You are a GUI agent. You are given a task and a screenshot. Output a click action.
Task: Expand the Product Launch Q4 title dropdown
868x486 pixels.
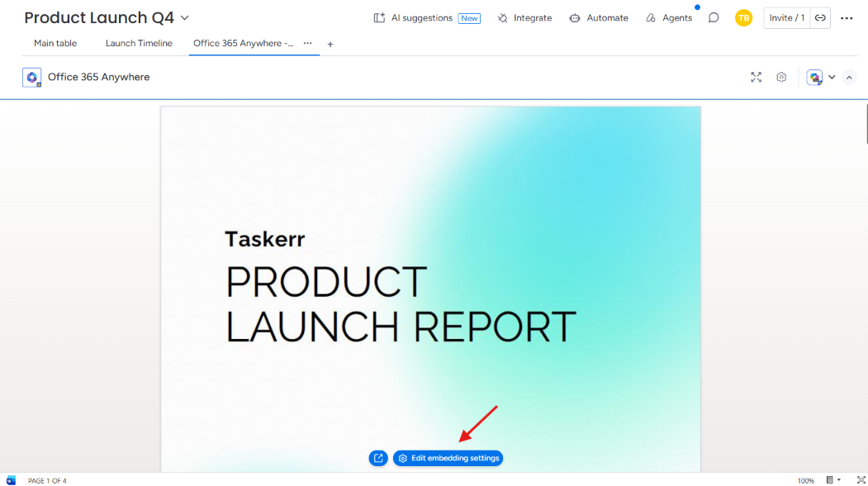coord(185,17)
